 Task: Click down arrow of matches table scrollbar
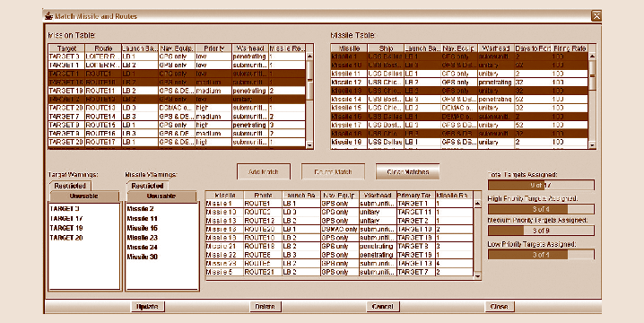tap(477, 276)
